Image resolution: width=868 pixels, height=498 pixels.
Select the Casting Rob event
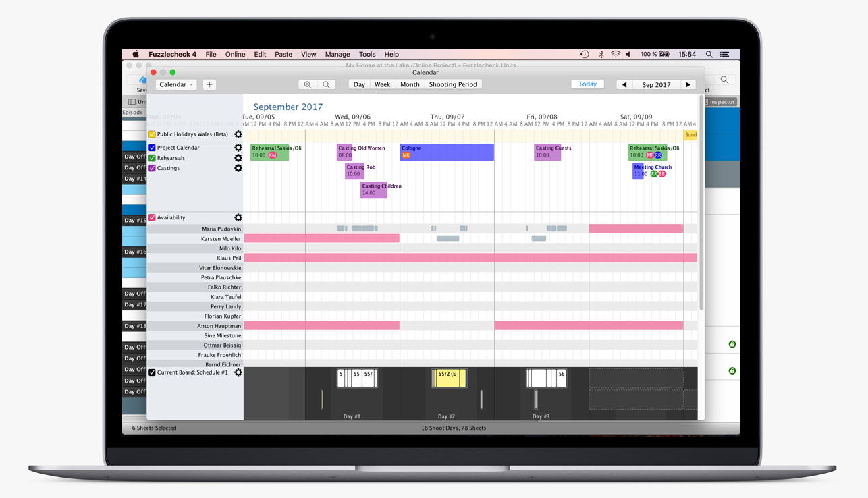point(356,171)
